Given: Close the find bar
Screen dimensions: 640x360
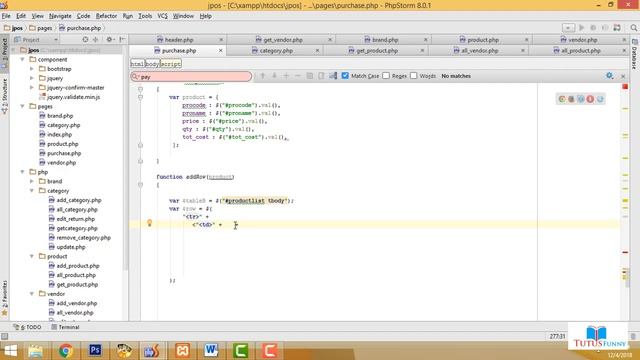Looking at the screenshot, I should tap(623, 76).
